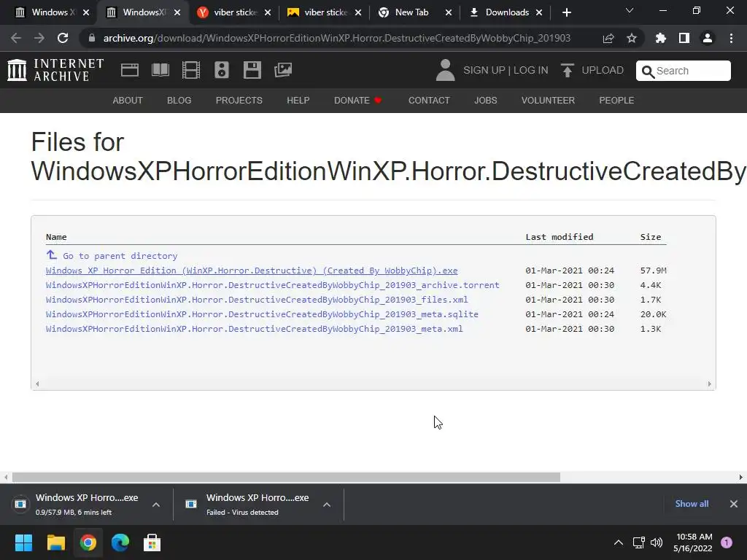Open the PROJECTS menu item

coord(239,101)
